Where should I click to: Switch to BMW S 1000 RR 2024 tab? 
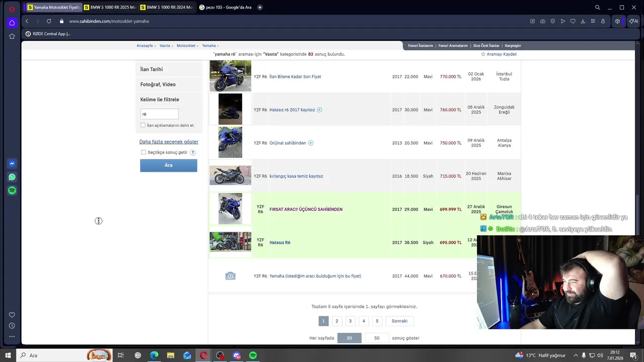166,8
